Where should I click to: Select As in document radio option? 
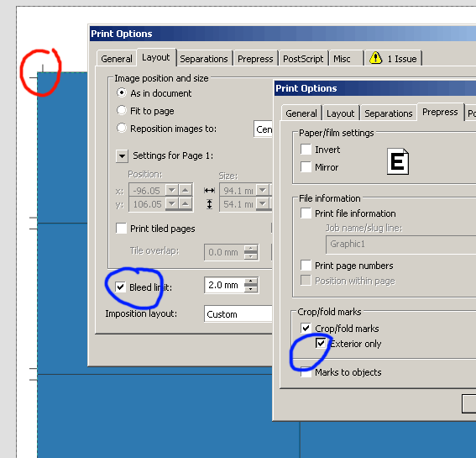[x=122, y=92]
